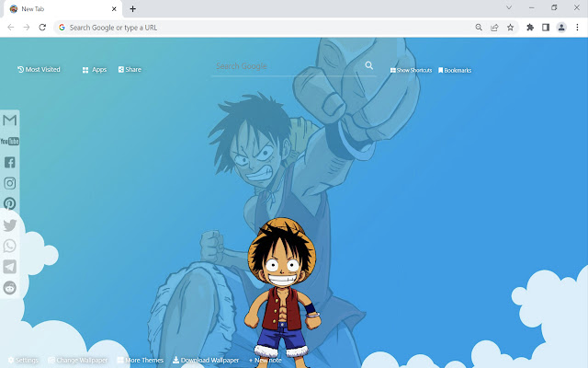Open Telegram sidebar shortcut
The image size is (588, 368).
point(10,267)
